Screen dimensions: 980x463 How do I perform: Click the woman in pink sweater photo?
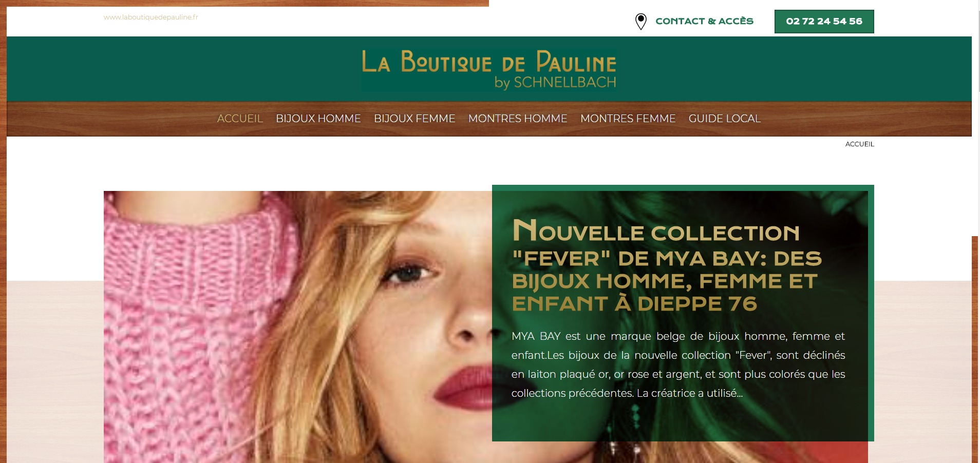[x=298, y=327]
